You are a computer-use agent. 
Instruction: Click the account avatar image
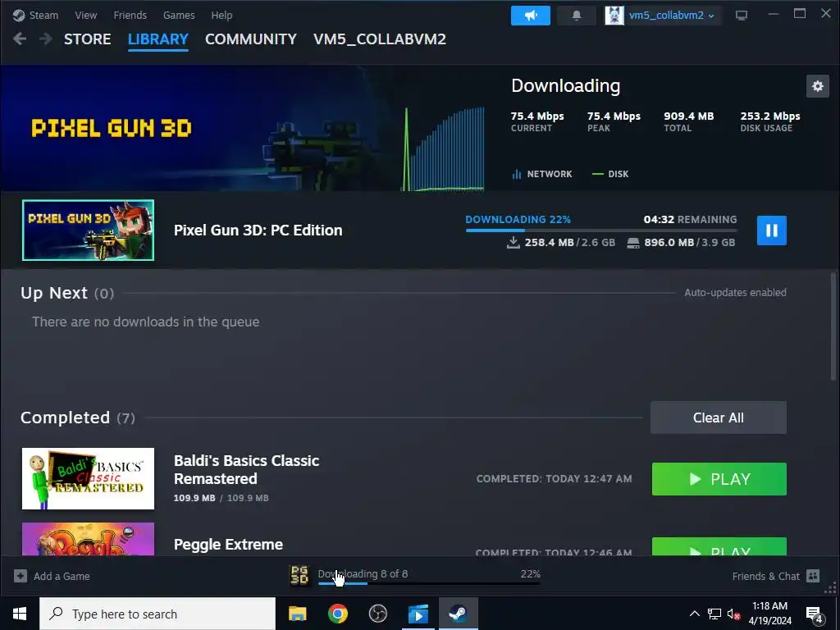[614, 16]
